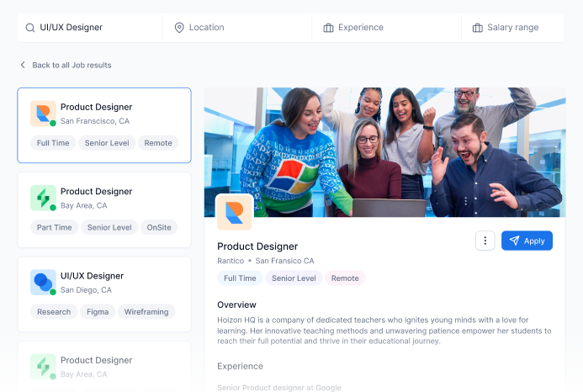Click the Senior Level tag in first job card
This screenshot has width=583, height=392.
(x=107, y=143)
